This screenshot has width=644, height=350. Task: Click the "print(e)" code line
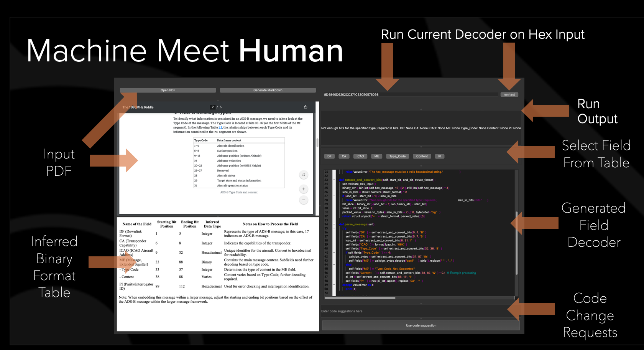351,289
